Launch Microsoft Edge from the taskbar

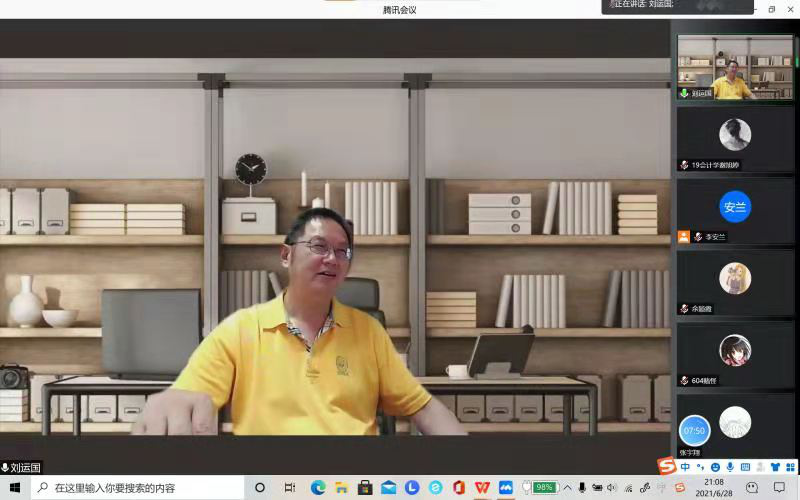click(318, 487)
